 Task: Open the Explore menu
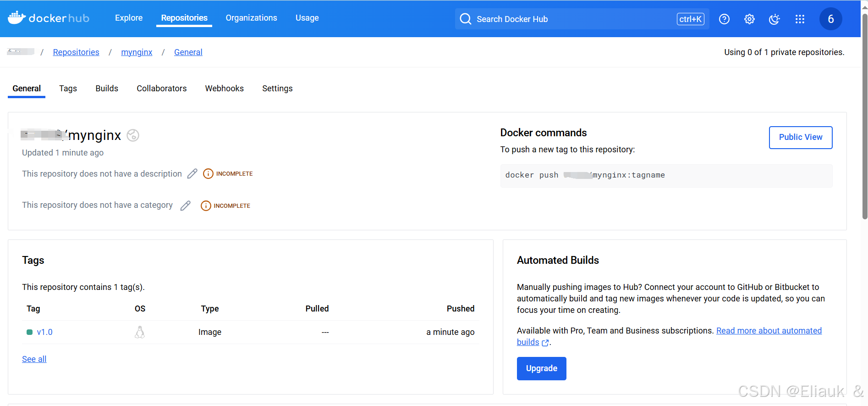(129, 18)
